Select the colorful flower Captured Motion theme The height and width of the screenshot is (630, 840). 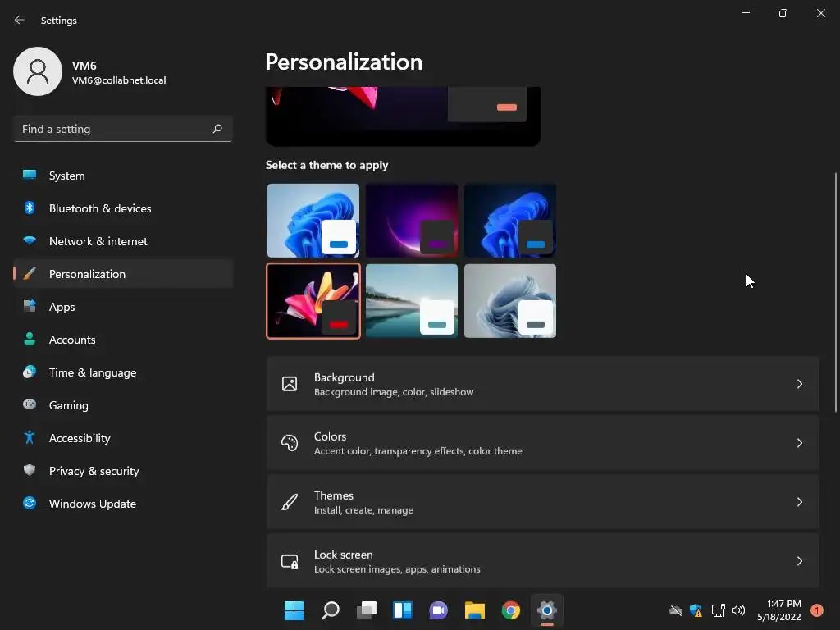[313, 301]
